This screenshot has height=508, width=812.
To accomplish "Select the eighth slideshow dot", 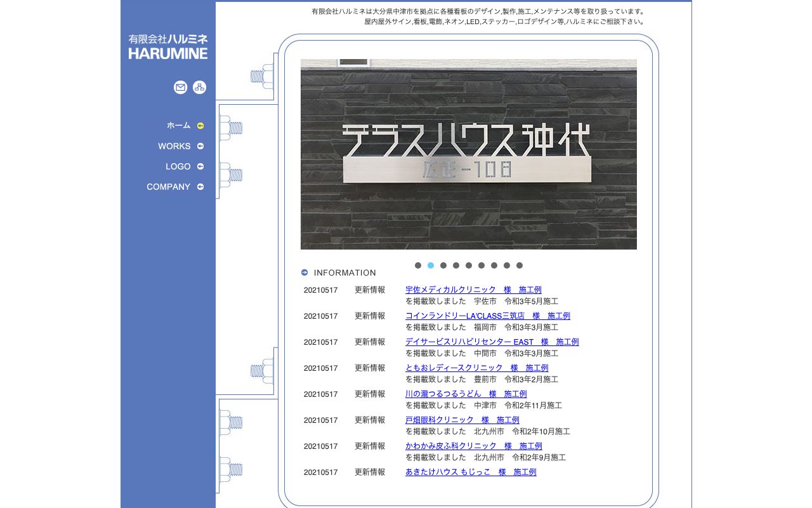I will pyautogui.click(x=507, y=265).
